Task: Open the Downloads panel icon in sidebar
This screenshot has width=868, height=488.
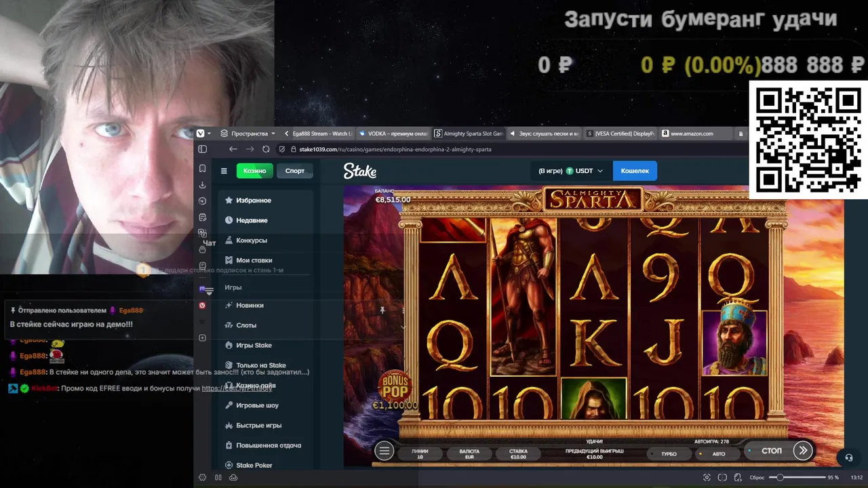Action: pyautogui.click(x=202, y=185)
